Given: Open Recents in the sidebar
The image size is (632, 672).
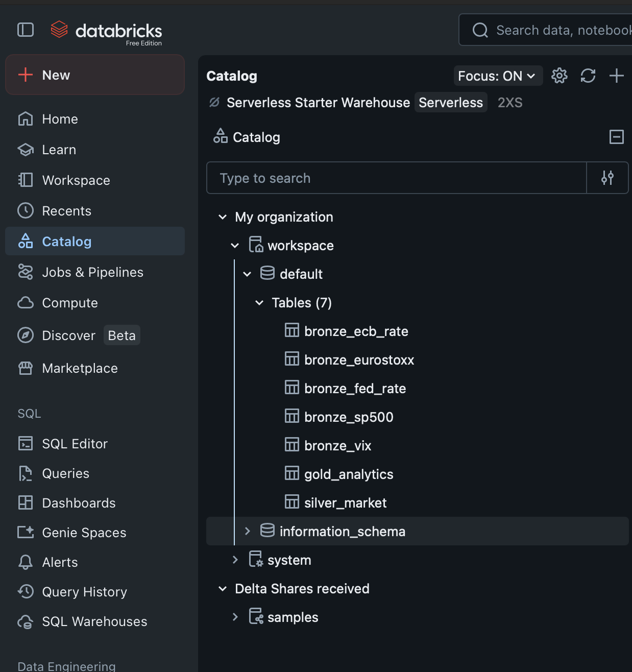Looking at the screenshot, I should 95,211.
